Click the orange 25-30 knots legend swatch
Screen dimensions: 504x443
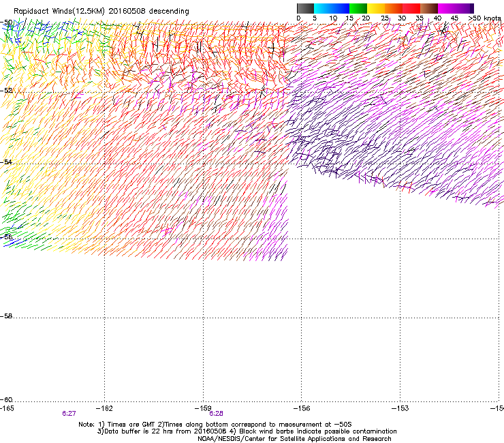pyautogui.click(x=394, y=8)
